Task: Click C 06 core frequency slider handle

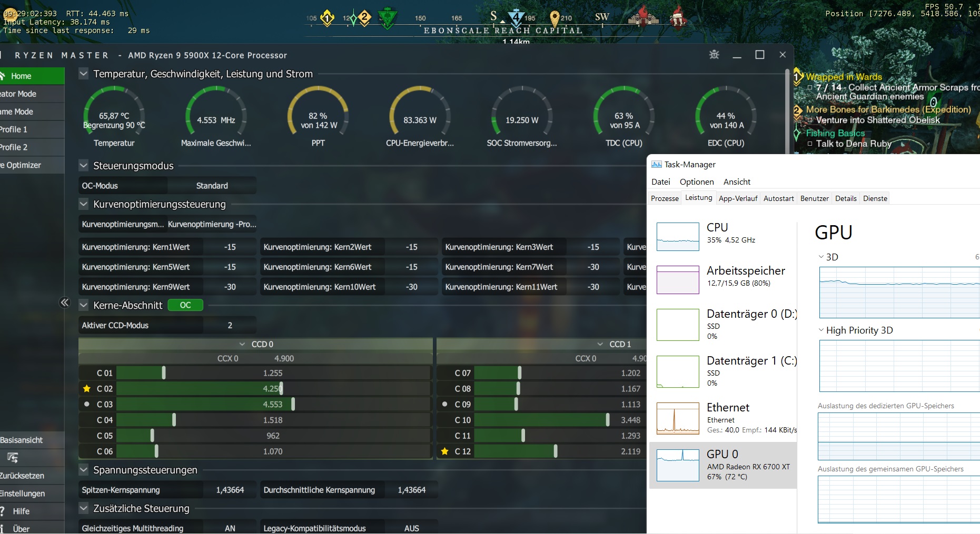Action: click(156, 451)
